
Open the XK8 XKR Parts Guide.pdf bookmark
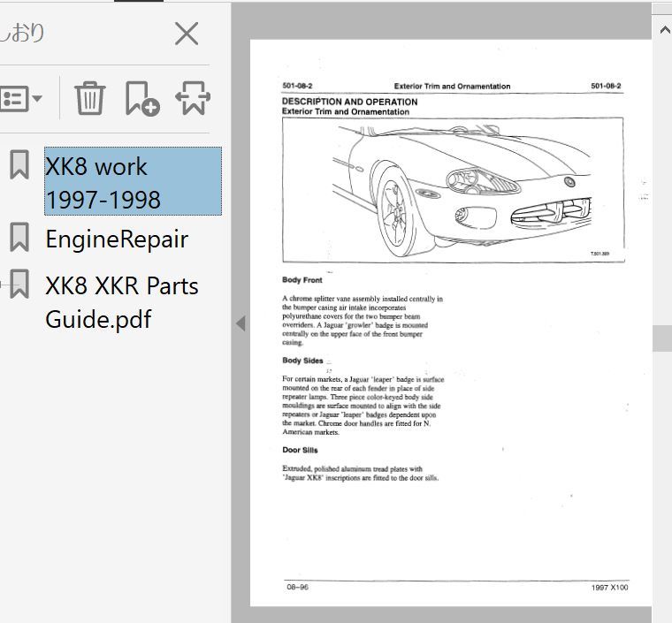point(122,302)
